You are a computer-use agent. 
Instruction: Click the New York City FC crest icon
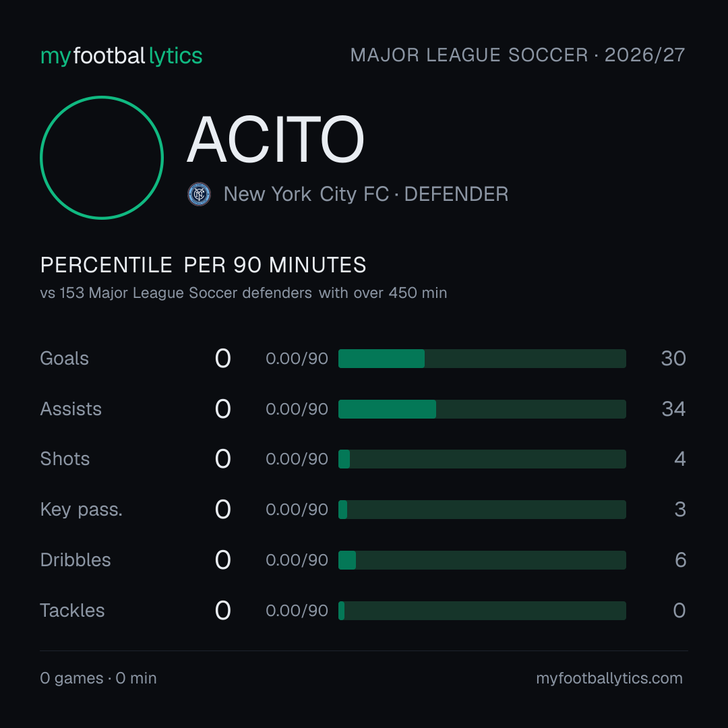coord(199,194)
